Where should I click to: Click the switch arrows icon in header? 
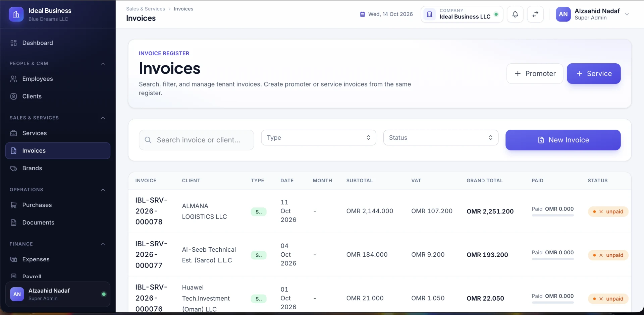click(535, 14)
